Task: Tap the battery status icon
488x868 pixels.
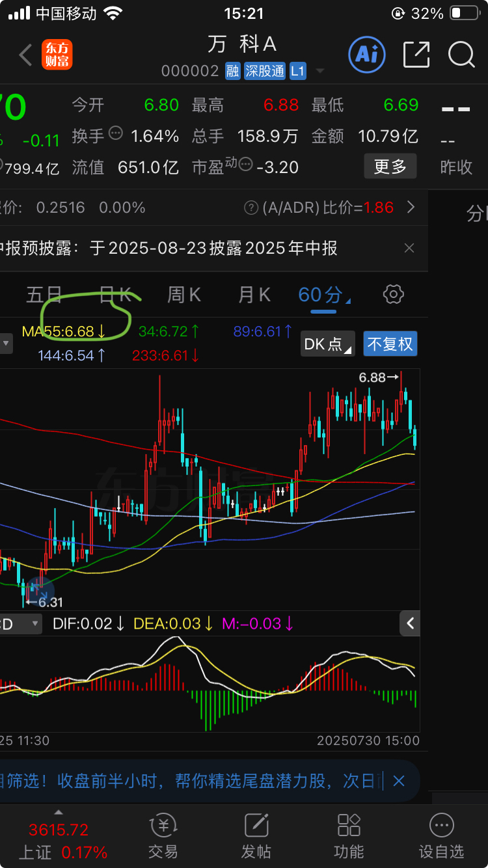Action: 464,13
